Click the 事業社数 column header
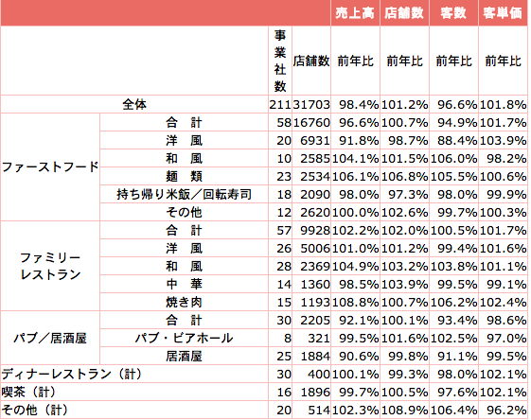Image resolution: width=531 pixels, height=420 pixels. coord(280,61)
